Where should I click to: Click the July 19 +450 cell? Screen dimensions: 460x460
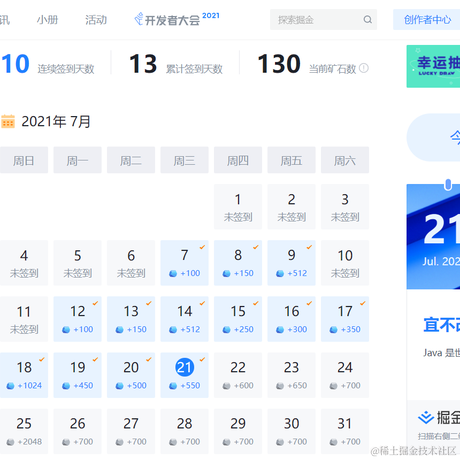(x=78, y=375)
